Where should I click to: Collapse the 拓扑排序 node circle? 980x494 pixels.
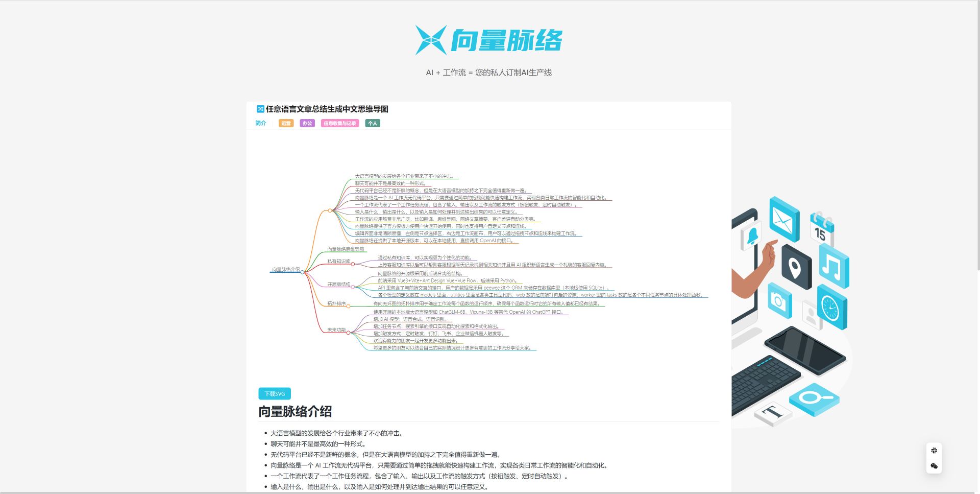coord(348,307)
